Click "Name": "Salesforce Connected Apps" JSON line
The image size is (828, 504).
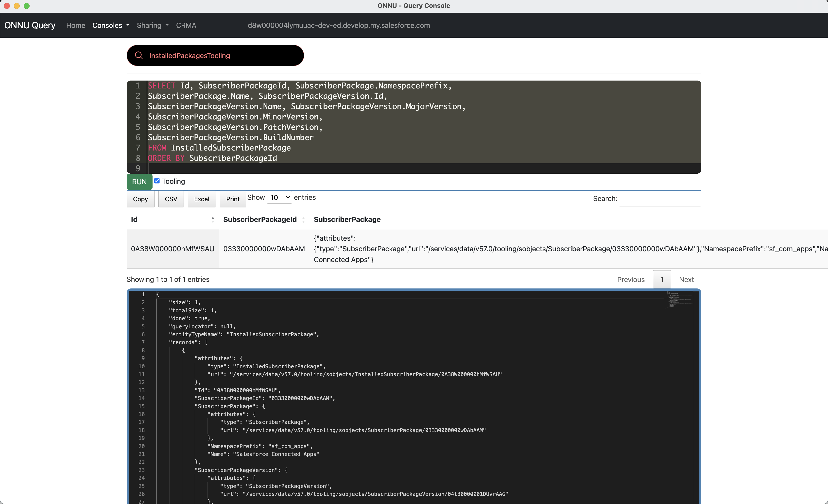coord(263,454)
